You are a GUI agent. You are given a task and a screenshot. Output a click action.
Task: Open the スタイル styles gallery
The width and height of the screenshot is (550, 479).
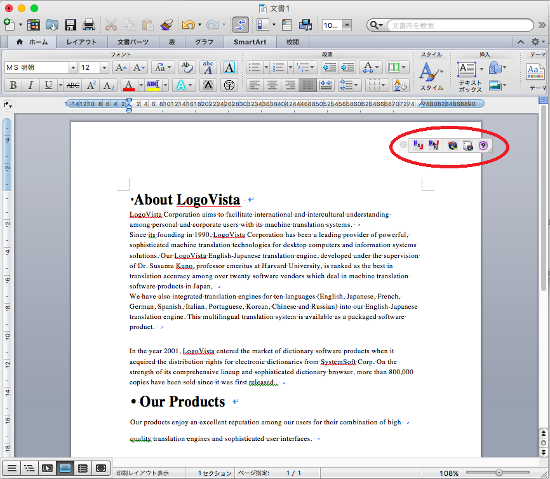pos(431,76)
